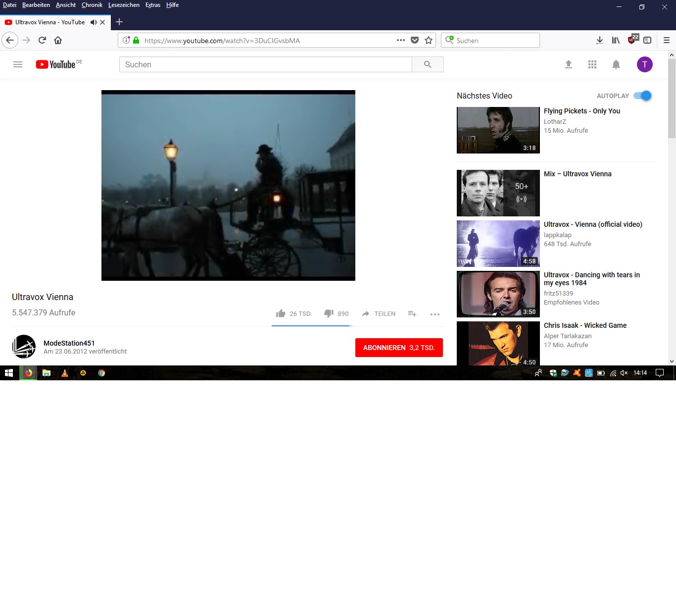Open the Extras menu
676x616 pixels.
[x=153, y=5]
